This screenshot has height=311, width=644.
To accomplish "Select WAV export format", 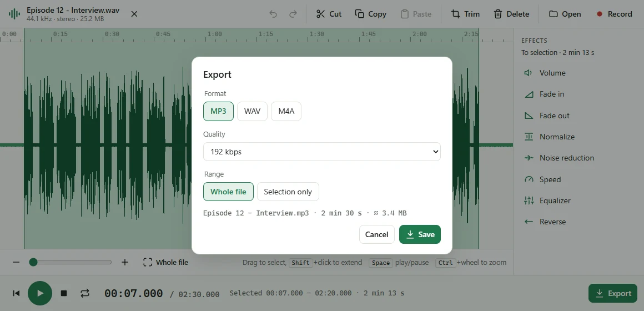I will coord(252,111).
